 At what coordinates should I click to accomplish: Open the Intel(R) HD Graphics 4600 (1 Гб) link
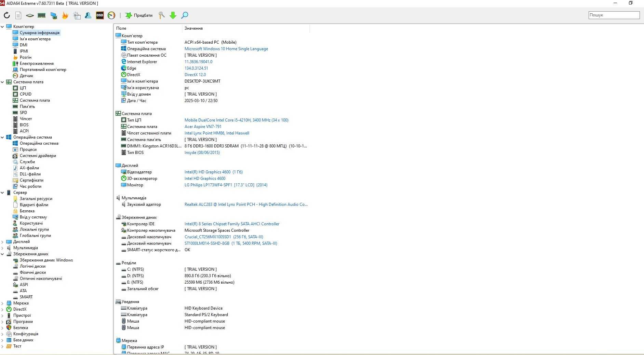(x=214, y=172)
